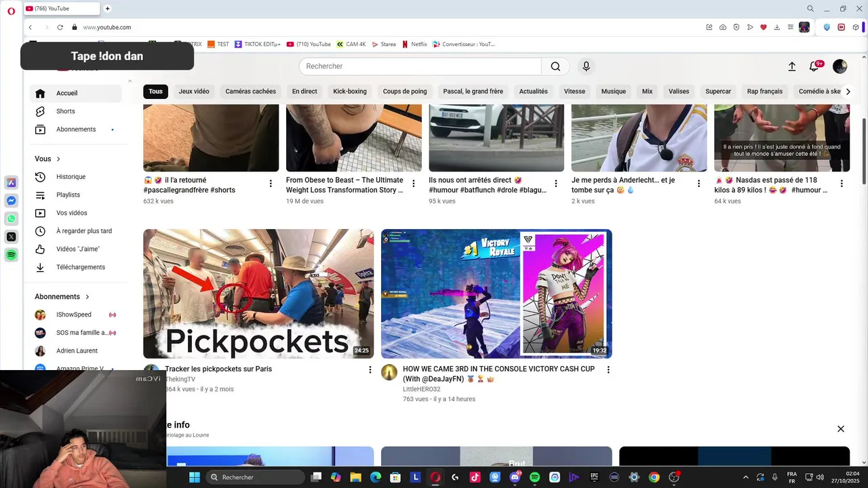This screenshot has height=488, width=868.
Task: Open options for Anderlecht video
Action: (x=699, y=184)
